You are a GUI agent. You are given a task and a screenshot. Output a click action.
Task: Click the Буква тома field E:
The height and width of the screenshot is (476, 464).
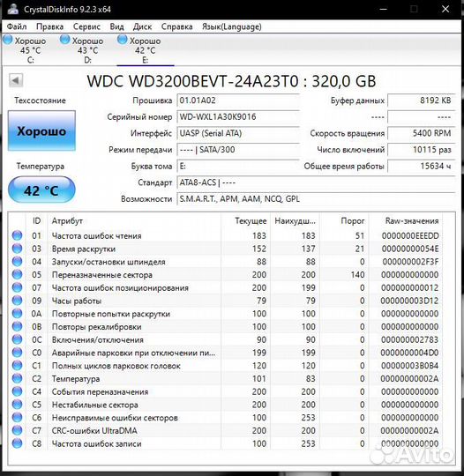(x=238, y=166)
